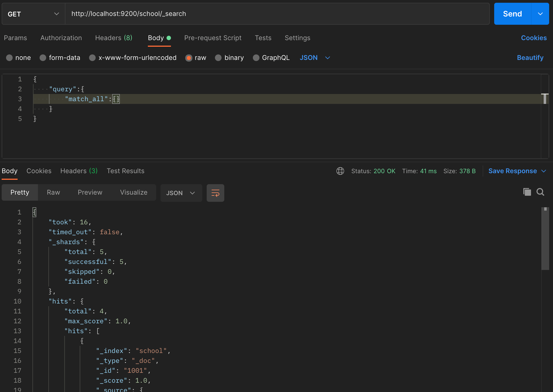Open the response Headers (3) tab
553x392 pixels.
pos(79,171)
